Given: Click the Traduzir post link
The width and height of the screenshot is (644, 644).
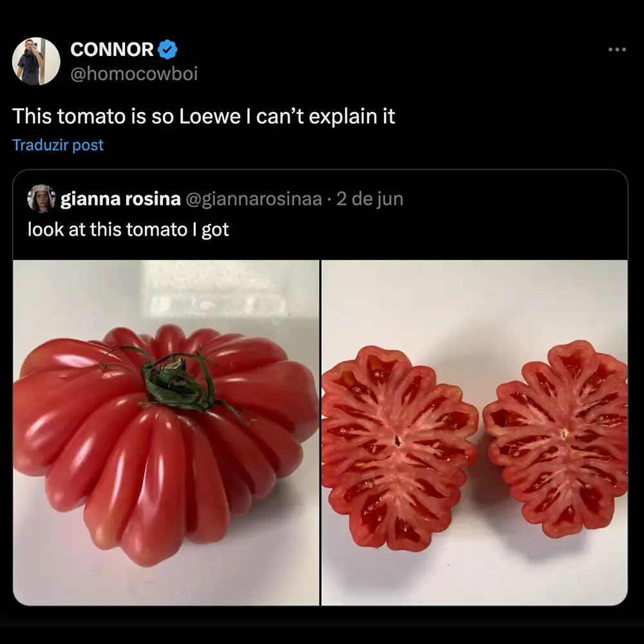Looking at the screenshot, I should pos(58,145).
